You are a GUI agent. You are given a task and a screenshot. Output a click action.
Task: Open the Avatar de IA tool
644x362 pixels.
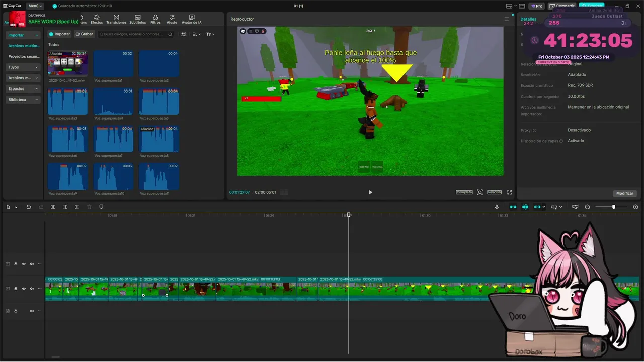(x=191, y=19)
